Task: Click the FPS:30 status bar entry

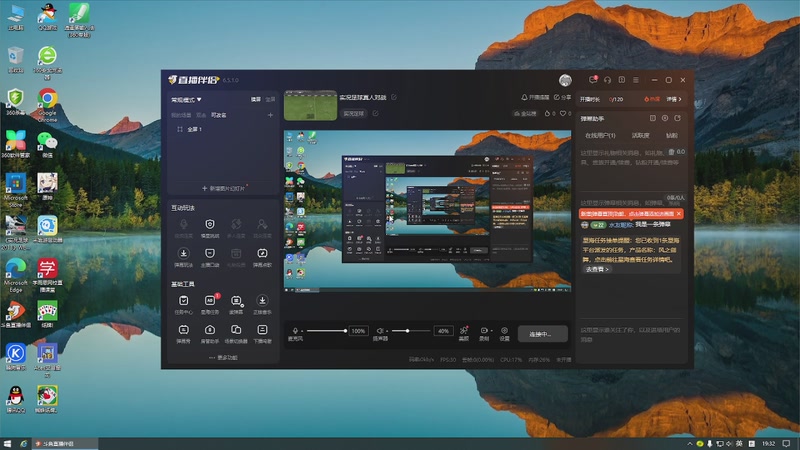Action: 448,360
